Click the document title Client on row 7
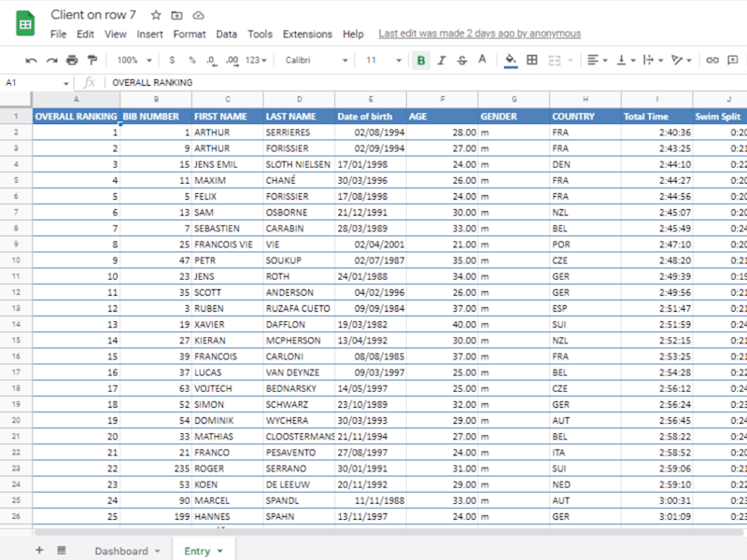The height and width of the screenshot is (560, 747). pyautogui.click(x=93, y=15)
